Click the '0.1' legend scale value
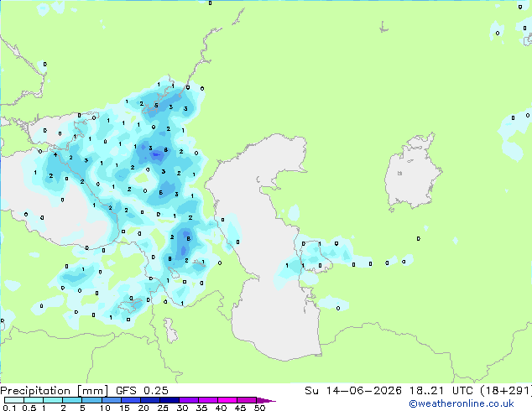532x411 pixels. 9,408
